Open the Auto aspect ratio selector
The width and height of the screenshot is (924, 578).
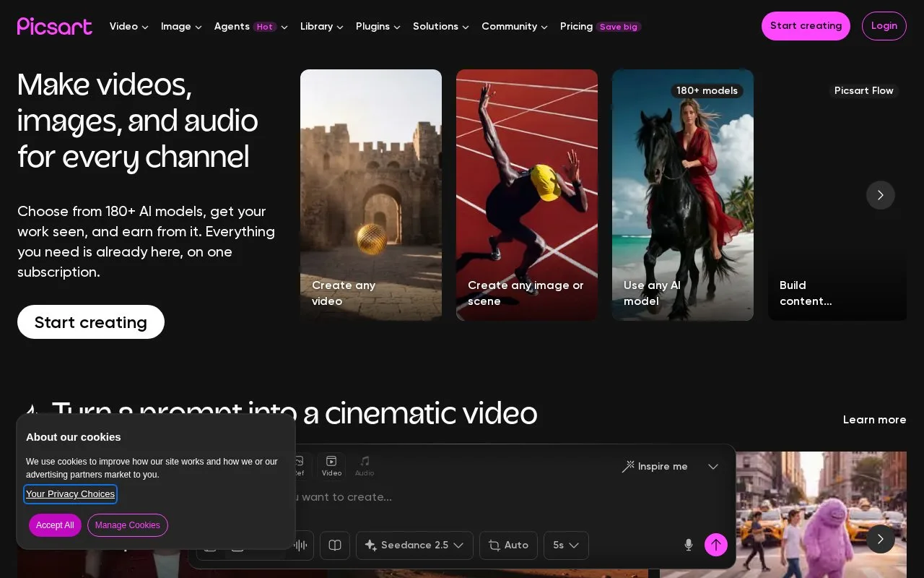[x=508, y=545]
